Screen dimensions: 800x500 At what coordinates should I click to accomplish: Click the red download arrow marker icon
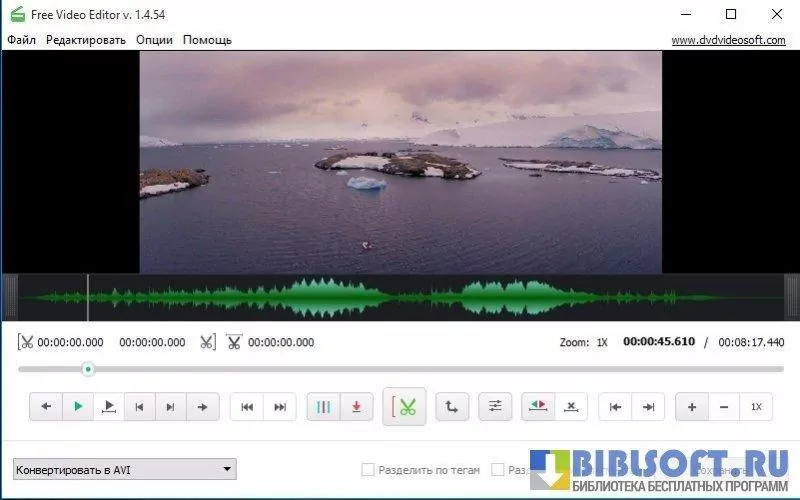355,407
